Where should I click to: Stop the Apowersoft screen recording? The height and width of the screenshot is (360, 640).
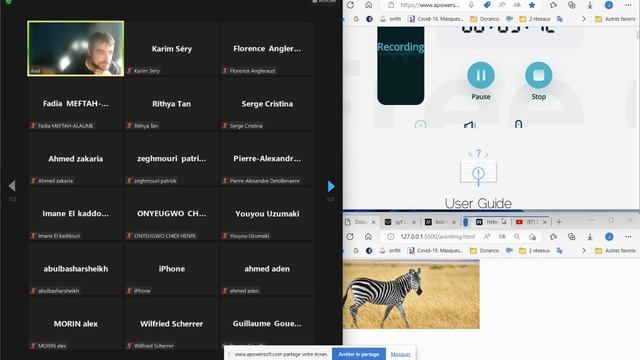pyautogui.click(x=538, y=75)
